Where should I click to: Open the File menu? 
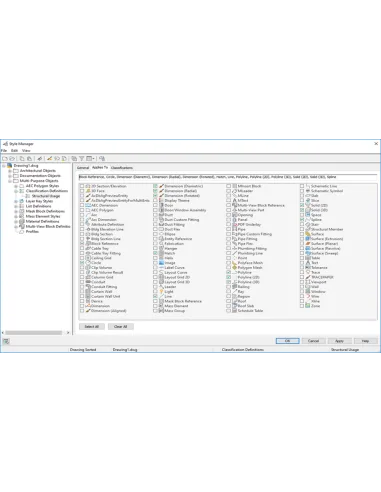[x=4, y=151]
